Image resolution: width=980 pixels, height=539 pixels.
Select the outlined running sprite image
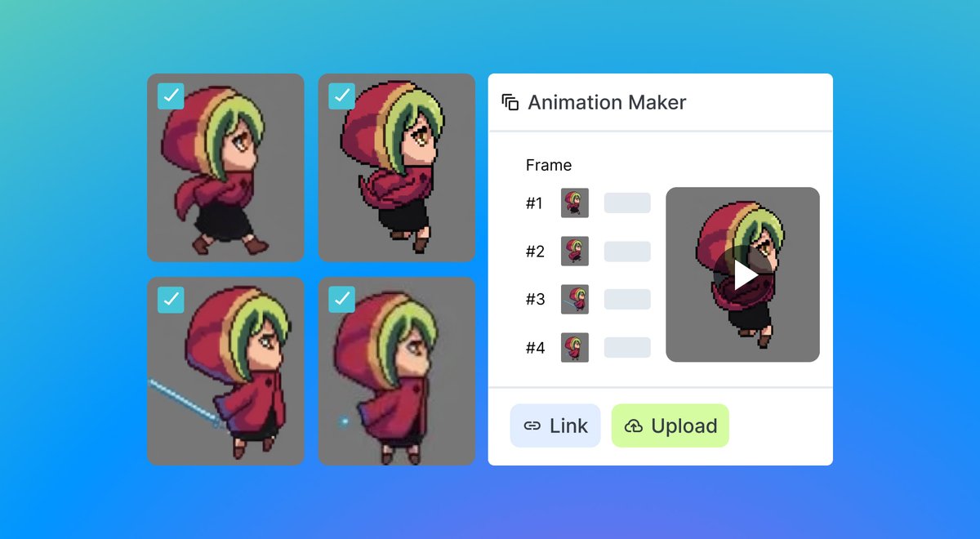coord(396,168)
